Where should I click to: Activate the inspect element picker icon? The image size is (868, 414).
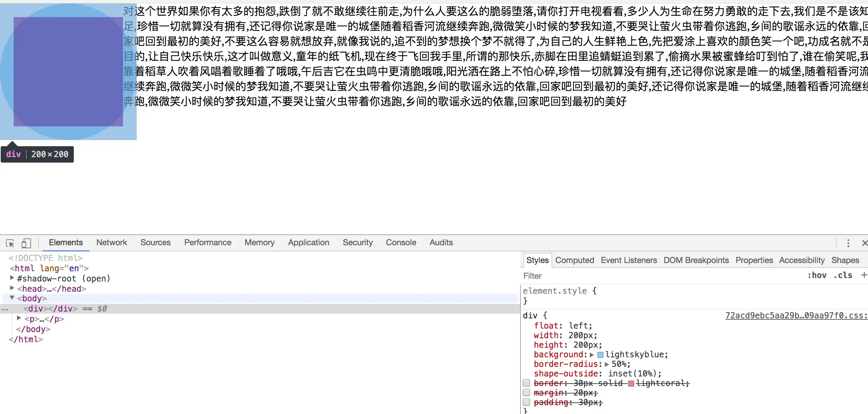click(x=10, y=243)
